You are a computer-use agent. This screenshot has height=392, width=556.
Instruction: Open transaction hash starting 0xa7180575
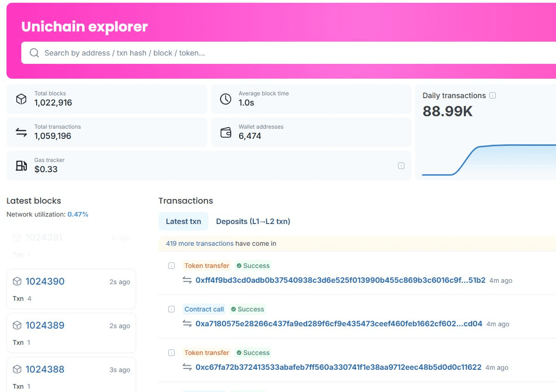pos(339,324)
